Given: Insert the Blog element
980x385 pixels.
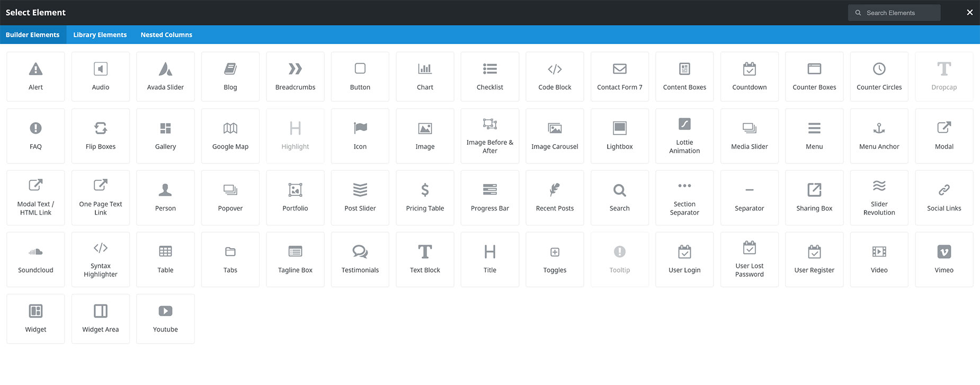Looking at the screenshot, I should (x=230, y=76).
